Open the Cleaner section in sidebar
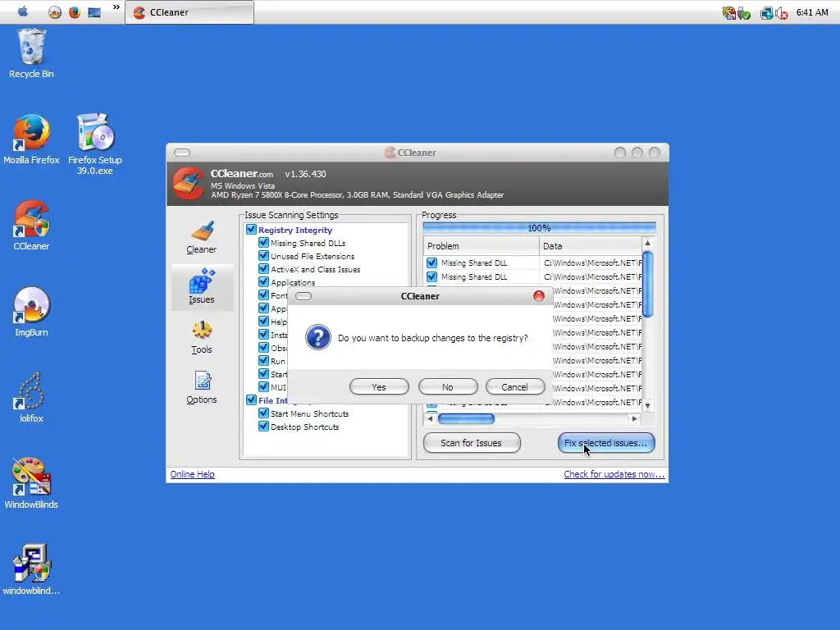The height and width of the screenshot is (630, 840). pyautogui.click(x=202, y=237)
